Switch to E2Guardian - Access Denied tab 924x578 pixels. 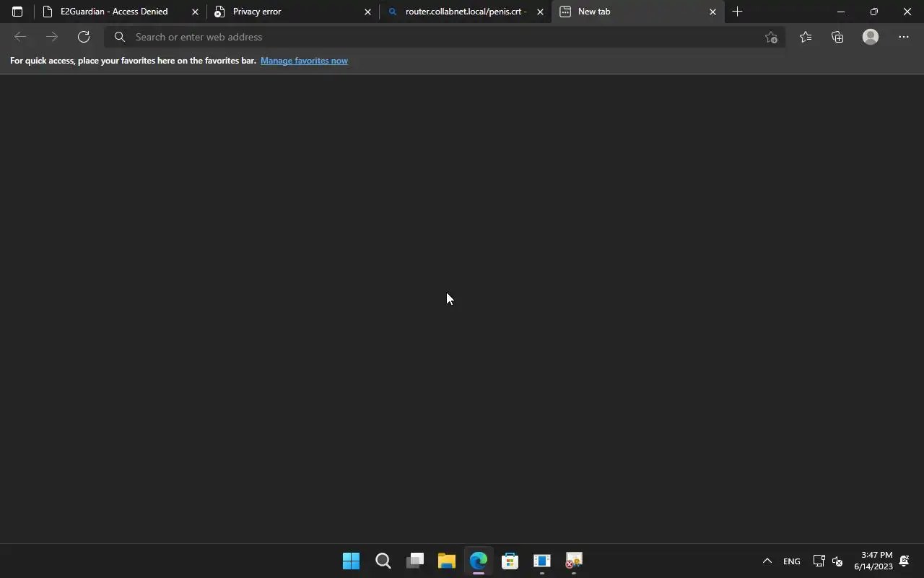click(x=119, y=12)
